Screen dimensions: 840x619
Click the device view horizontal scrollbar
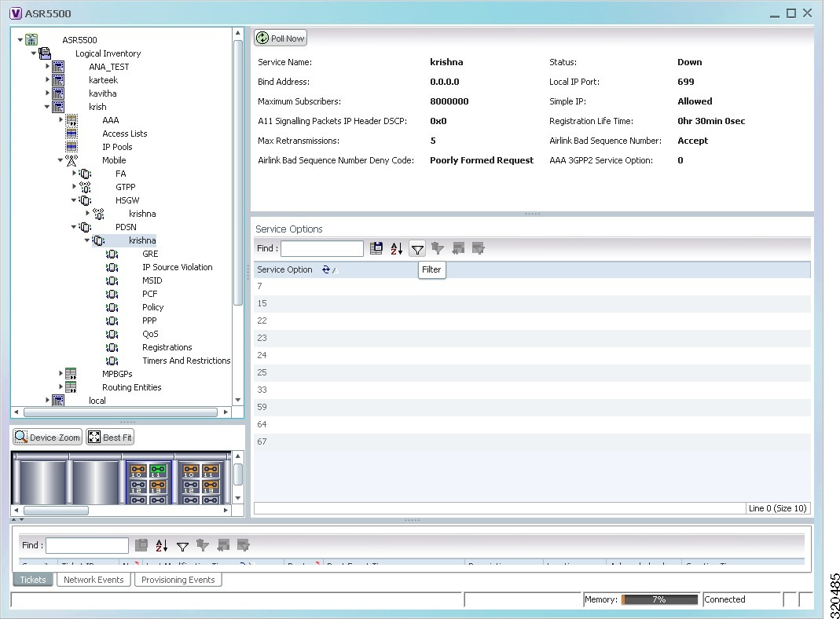[x=56, y=511]
